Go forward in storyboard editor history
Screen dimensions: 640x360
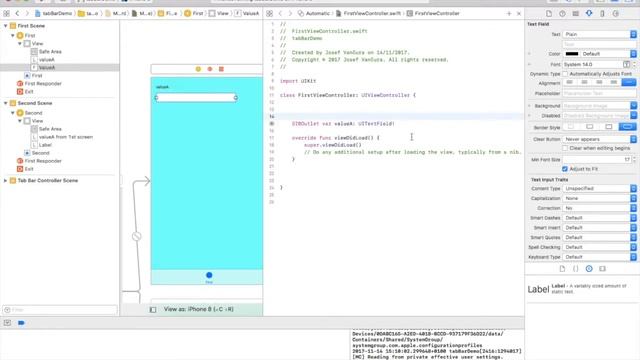tap(27, 13)
